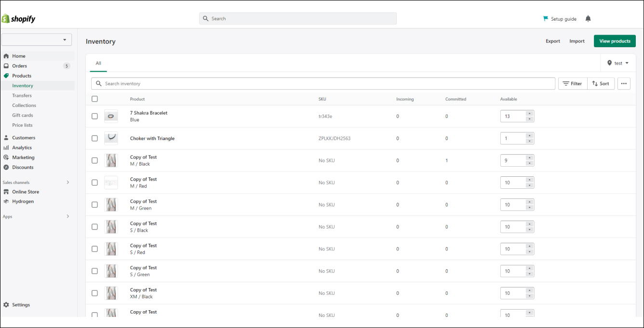644x328 pixels.
Task: Click the Committed column header
Action: tap(456, 99)
